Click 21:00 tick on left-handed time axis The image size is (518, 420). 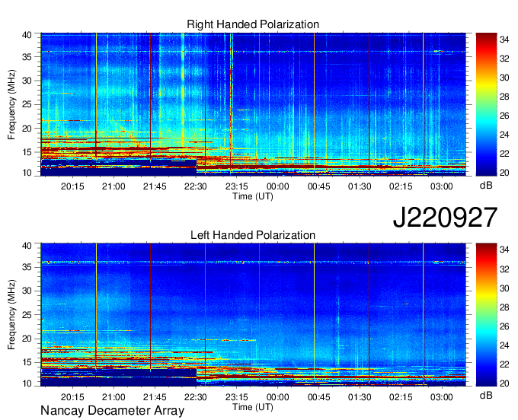pyautogui.click(x=114, y=397)
